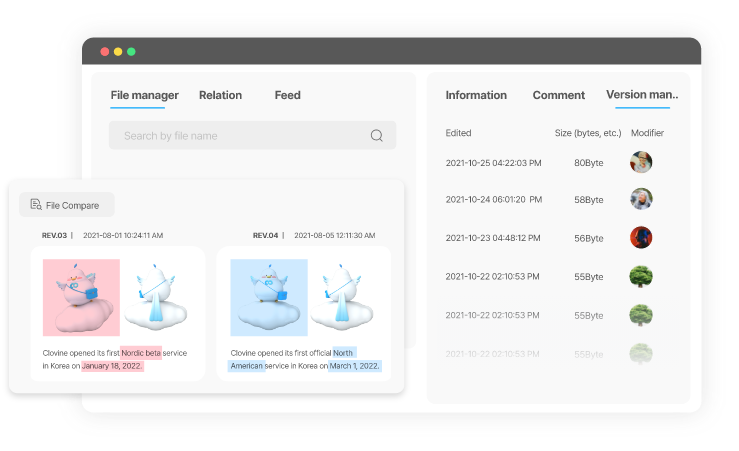Screen dimensions: 739x451
Task: Click the Modifier column header
Action: click(647, 133)
